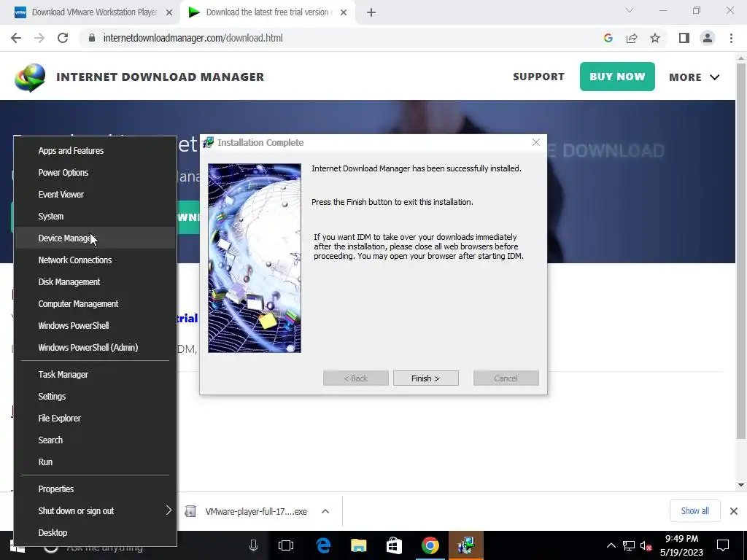Open the Run dialog entry
Image resolution: width=747 pixels, height=560 pixels.
tap(96, 462)
